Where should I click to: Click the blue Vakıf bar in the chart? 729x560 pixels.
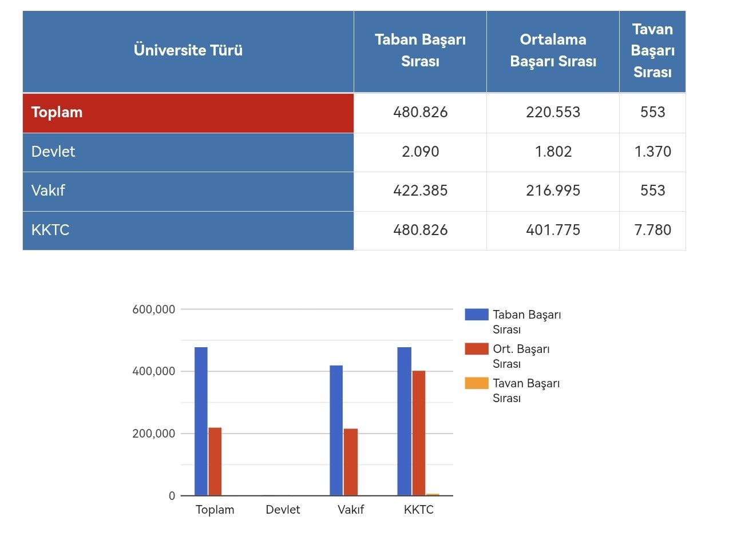[336, 430]
